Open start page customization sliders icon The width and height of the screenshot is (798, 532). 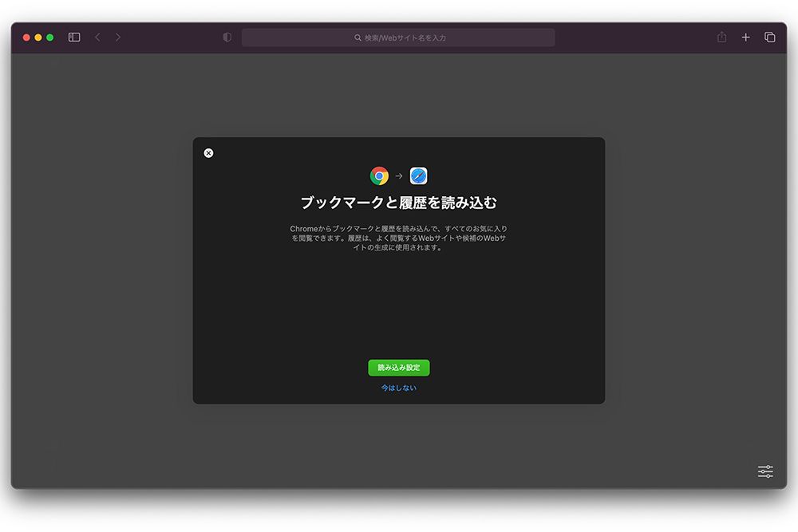(765, 471)
